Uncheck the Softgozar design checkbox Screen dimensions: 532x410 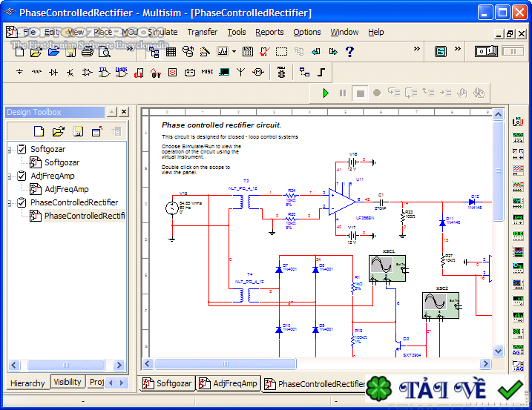tap(22, 149)
